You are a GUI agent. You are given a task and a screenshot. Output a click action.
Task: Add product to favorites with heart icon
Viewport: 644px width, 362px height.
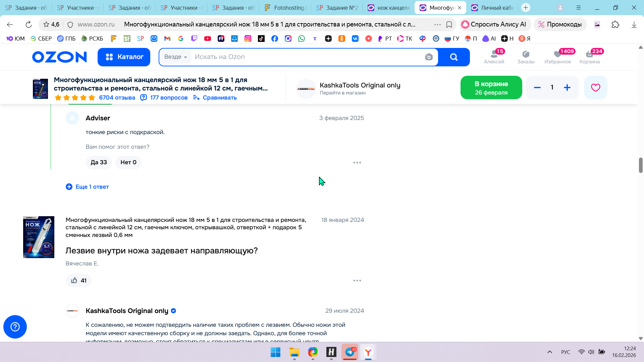pos(595,87)
